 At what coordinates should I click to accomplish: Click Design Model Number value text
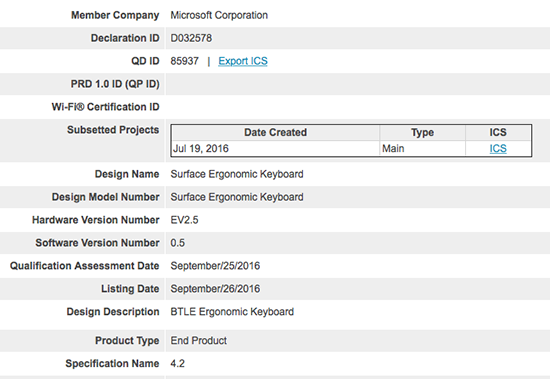[237, 197]
